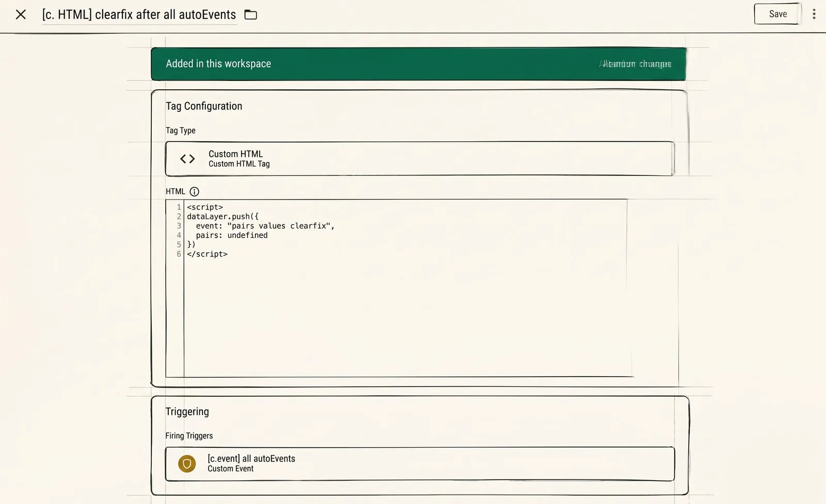826x504 pixels.
Task: Click the gold trigger icon for all autoEvents
Action: click(187, 464)
